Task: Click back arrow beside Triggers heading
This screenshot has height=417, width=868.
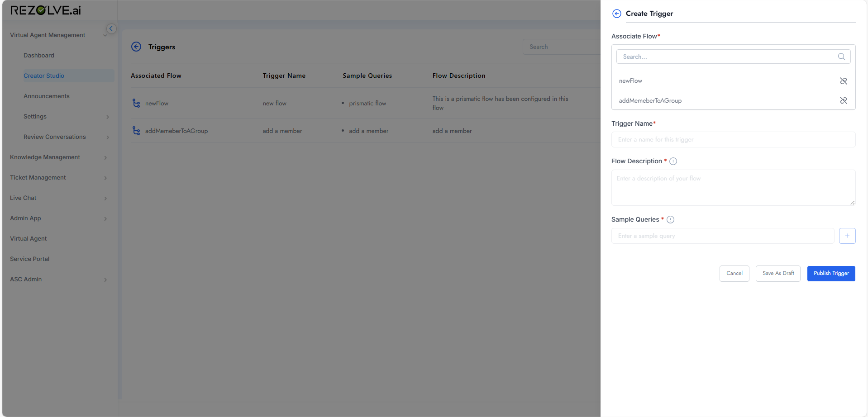Action: coord(136,47)
